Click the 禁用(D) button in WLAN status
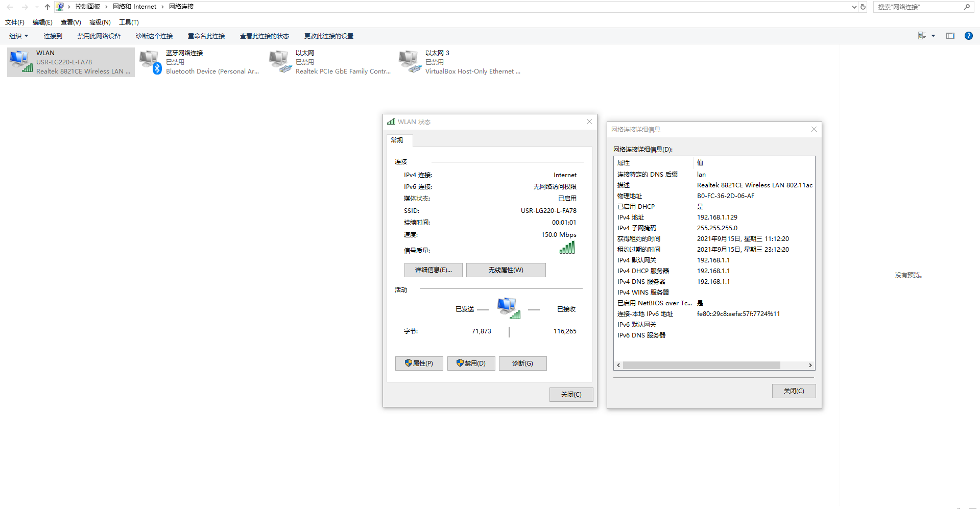The image size is (980, 509). coord(471,363)
